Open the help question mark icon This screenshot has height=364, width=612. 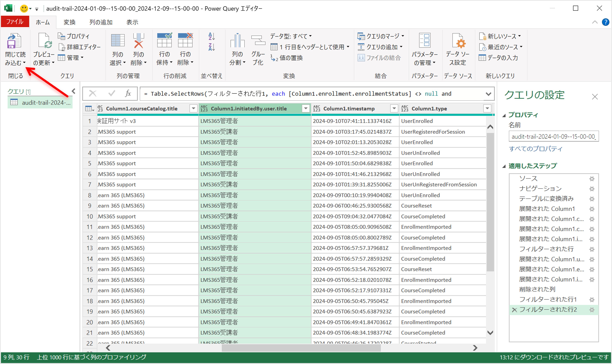pyautogui.click(x=605, y=22)
